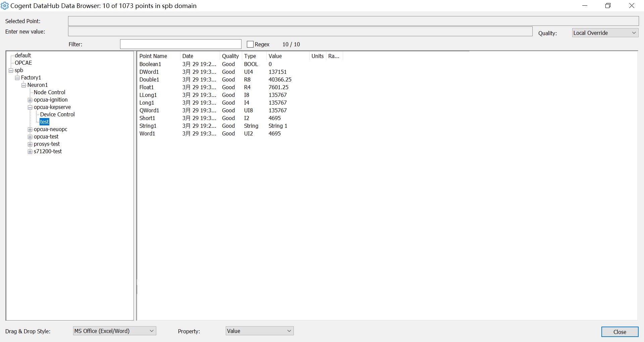644x342 pixels.
Task: Expand the opcua-ignition tree node
Action: [x=30, y=100]
